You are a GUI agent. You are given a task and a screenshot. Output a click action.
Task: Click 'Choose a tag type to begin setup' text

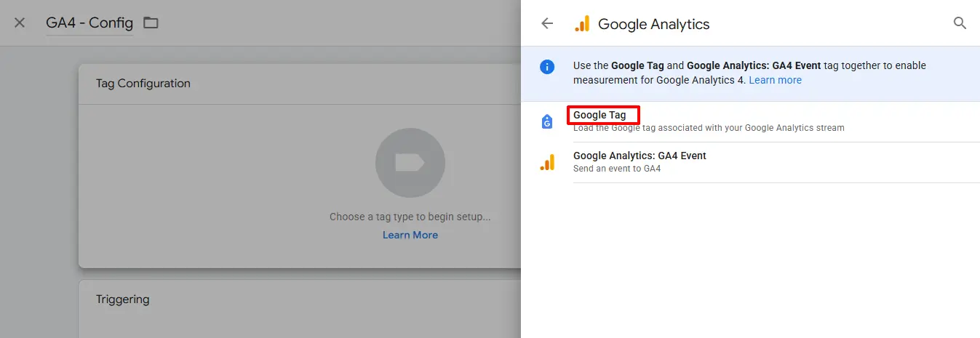tap(410, 217)
